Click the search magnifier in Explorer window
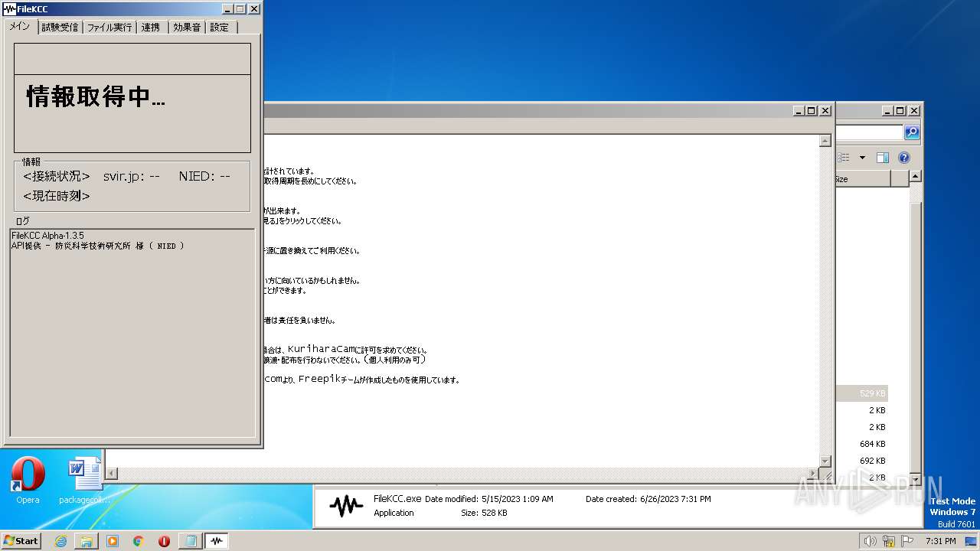 [x=912, y=132]
